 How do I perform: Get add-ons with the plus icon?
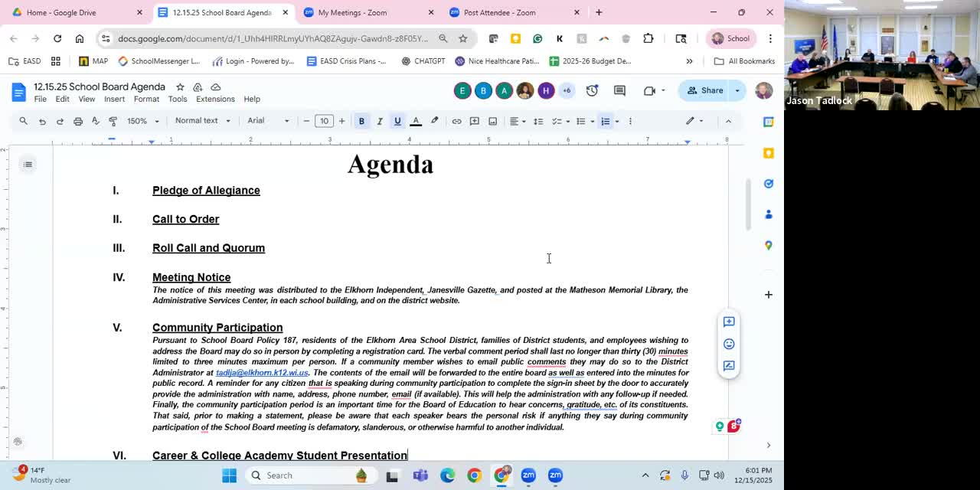769,295
